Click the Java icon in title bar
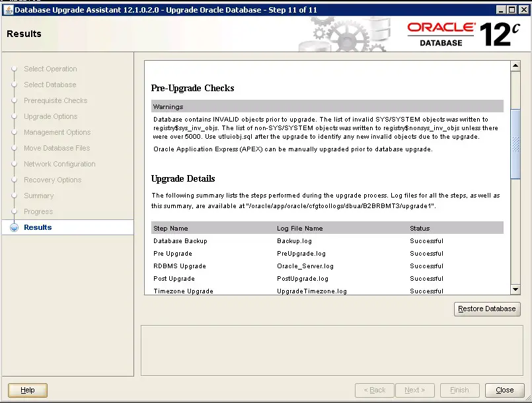532x403 pixels. (x=9, y=10)
